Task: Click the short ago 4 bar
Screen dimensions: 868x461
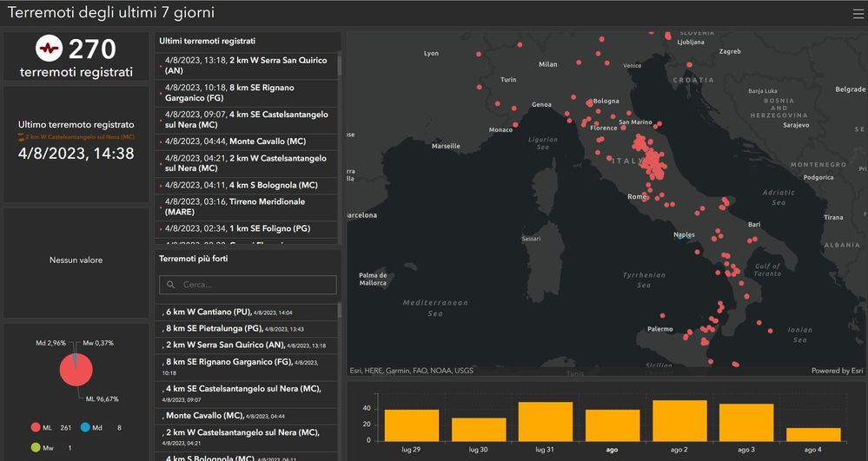Action: click(x=813, y=434)
